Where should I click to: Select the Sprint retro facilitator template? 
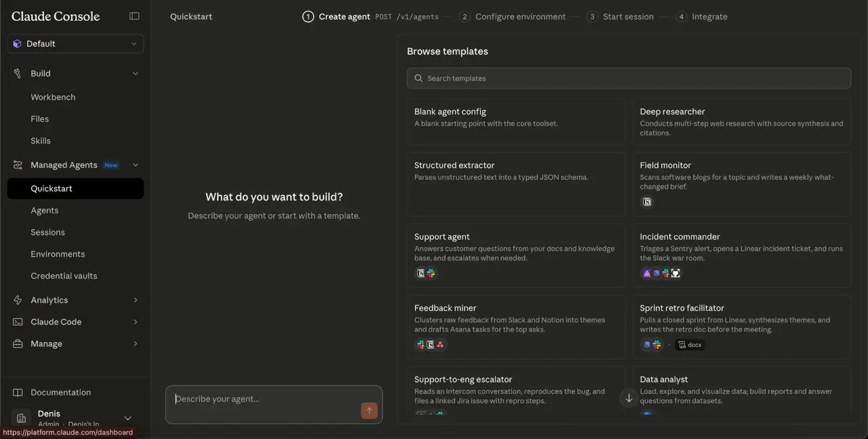[742, 327]
